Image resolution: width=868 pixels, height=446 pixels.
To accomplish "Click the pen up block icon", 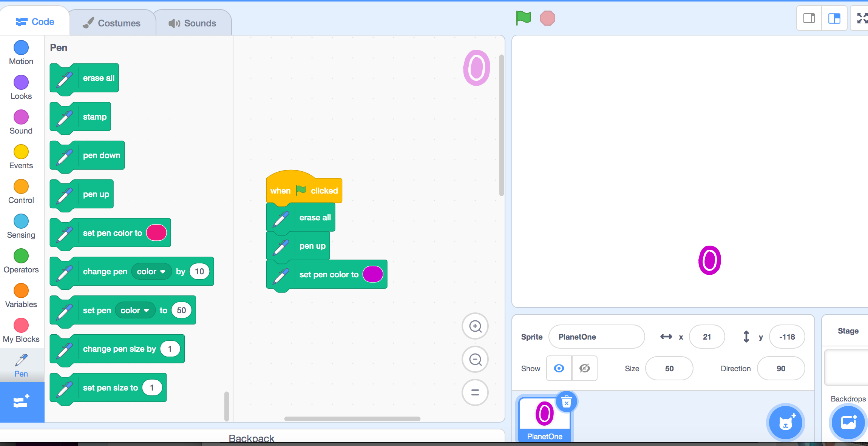I will click(x=64, y=194).
